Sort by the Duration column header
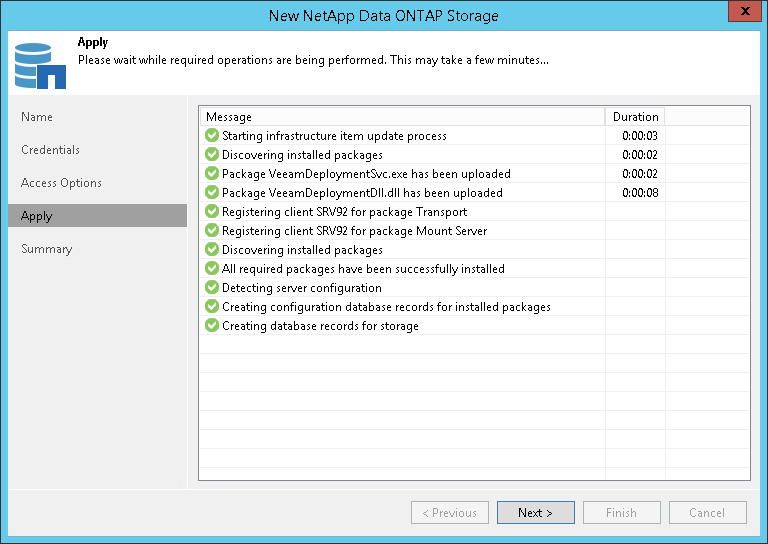Screen dimensions: 768x544 pyautogui.click(x=635, y=117)
